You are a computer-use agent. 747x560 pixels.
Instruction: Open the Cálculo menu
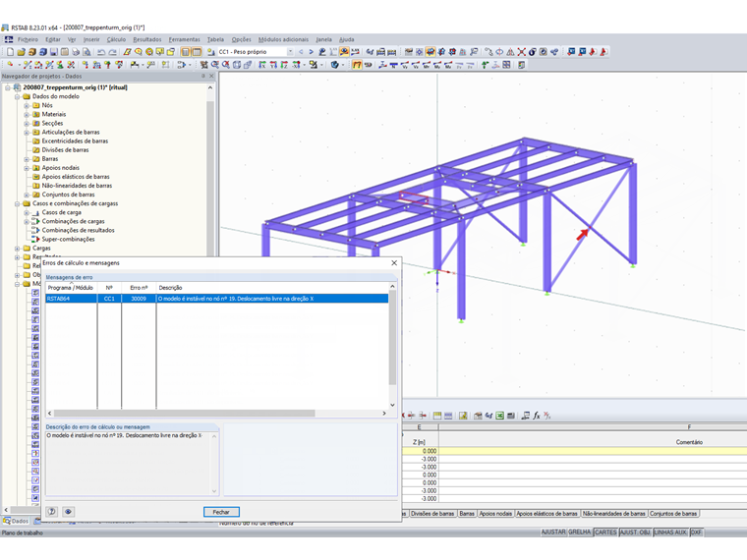click(116, 39)
